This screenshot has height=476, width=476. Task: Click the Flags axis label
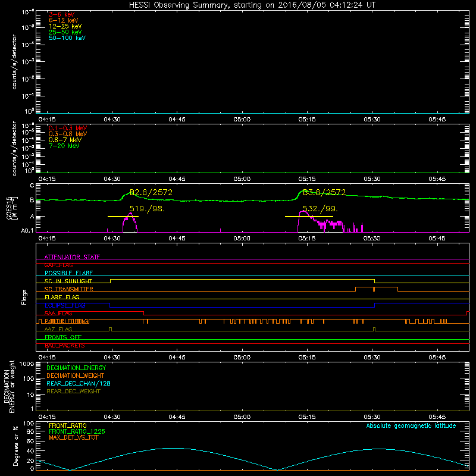(x=24, y=297)
